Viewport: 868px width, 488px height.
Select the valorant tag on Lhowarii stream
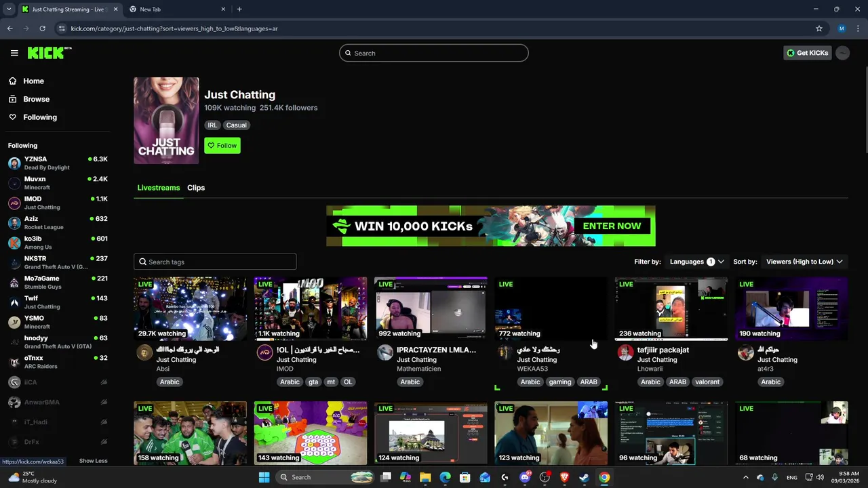pyautogui.click(x=707, y=382)
